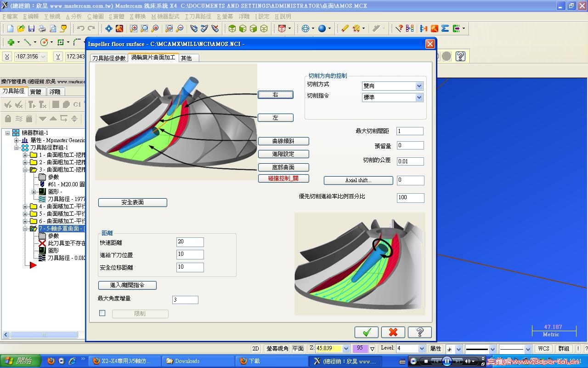Click the lock operations padlock icon

(x=8, y=119)
